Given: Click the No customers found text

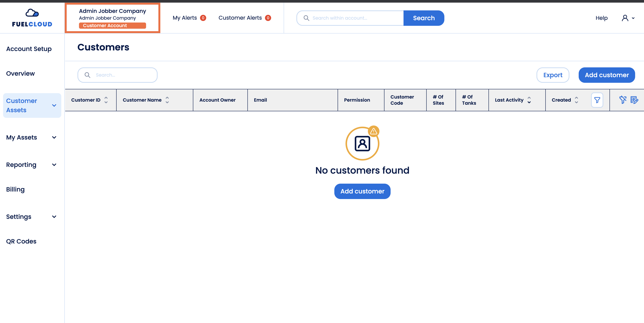Looking at the screenshot, I should tap(362, 170).
